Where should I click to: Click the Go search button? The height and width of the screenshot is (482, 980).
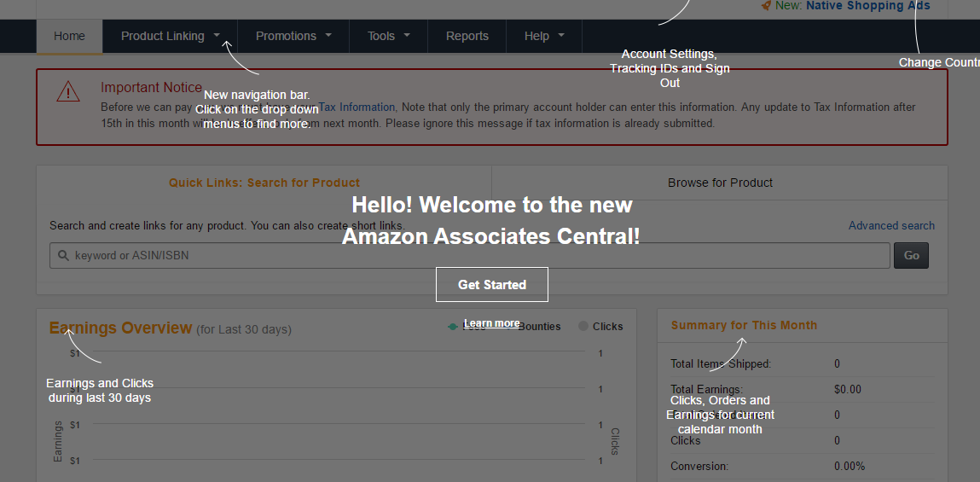911,256
